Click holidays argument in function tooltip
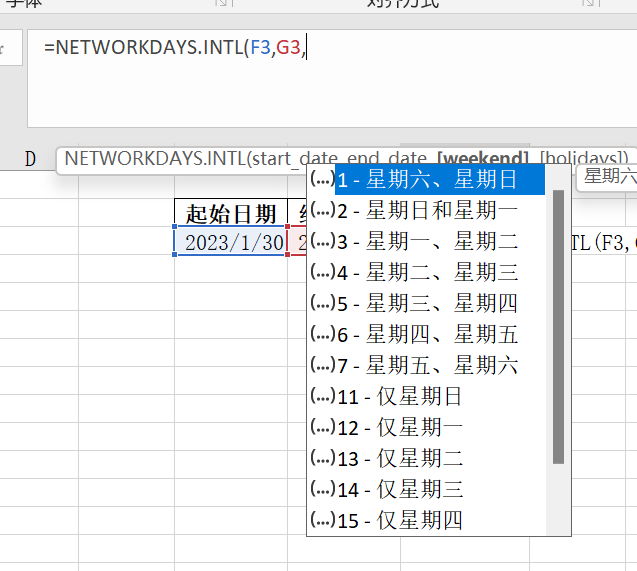Screen dimensions: 637x571 (582, 158)
